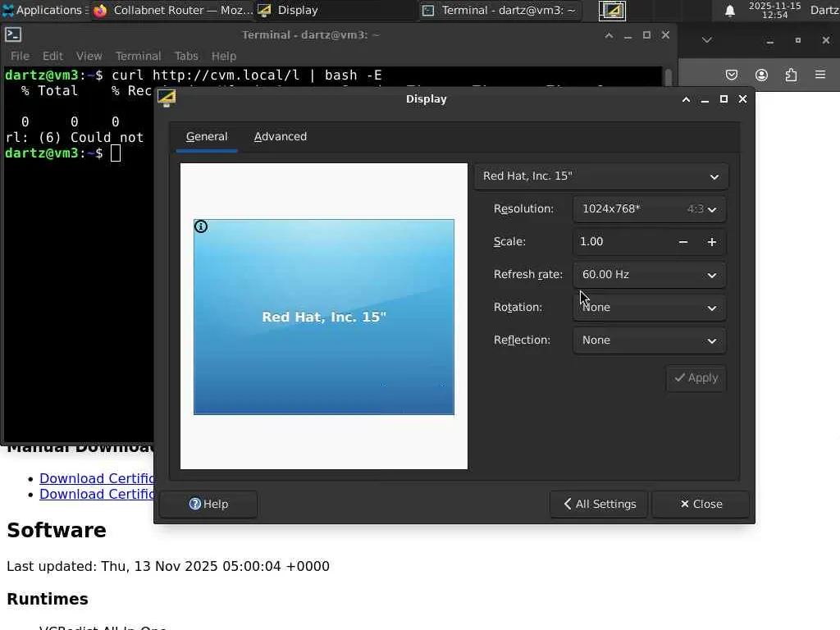Image resolution: width=840 pixels, height=630 pixels.
Task: Click the first Download Certificate link
Action: pyautogui.click(x=97, y=478)
